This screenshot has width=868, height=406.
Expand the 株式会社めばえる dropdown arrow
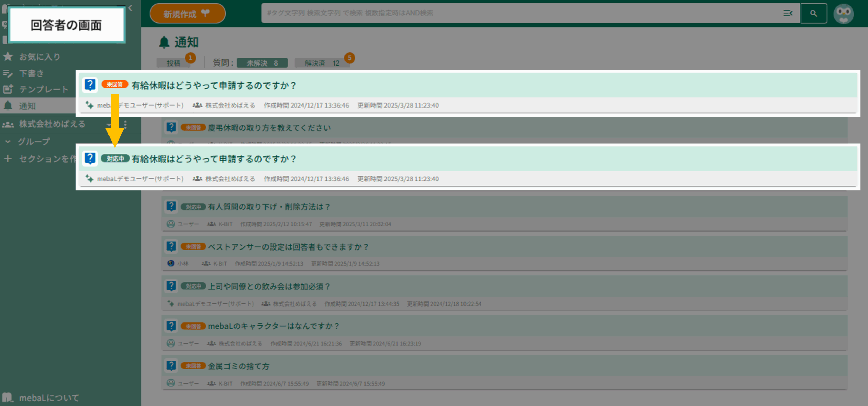[108, 125]
